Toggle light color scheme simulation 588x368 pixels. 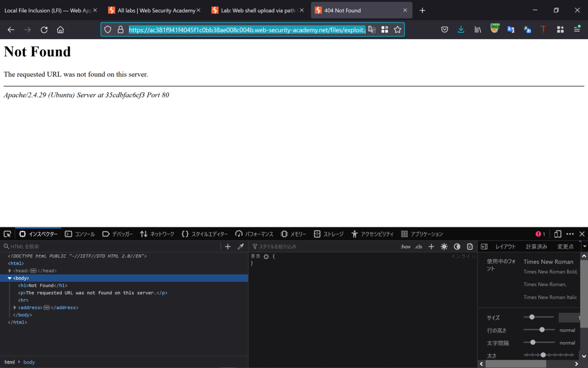click(x=444, y=246)
